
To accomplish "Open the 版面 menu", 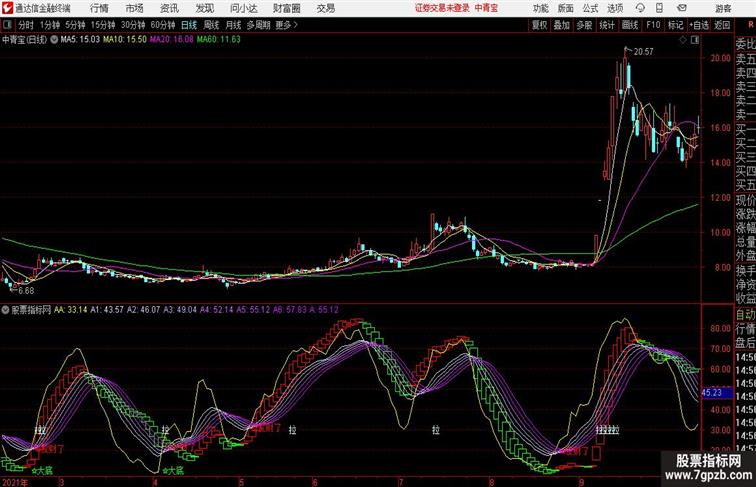I will click(x=566, y=8).
